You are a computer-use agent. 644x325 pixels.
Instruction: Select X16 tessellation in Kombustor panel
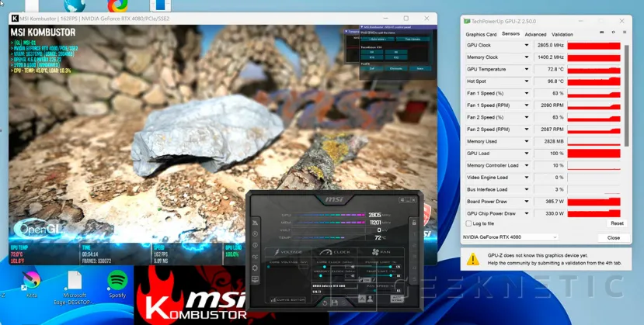pos(371,57)
